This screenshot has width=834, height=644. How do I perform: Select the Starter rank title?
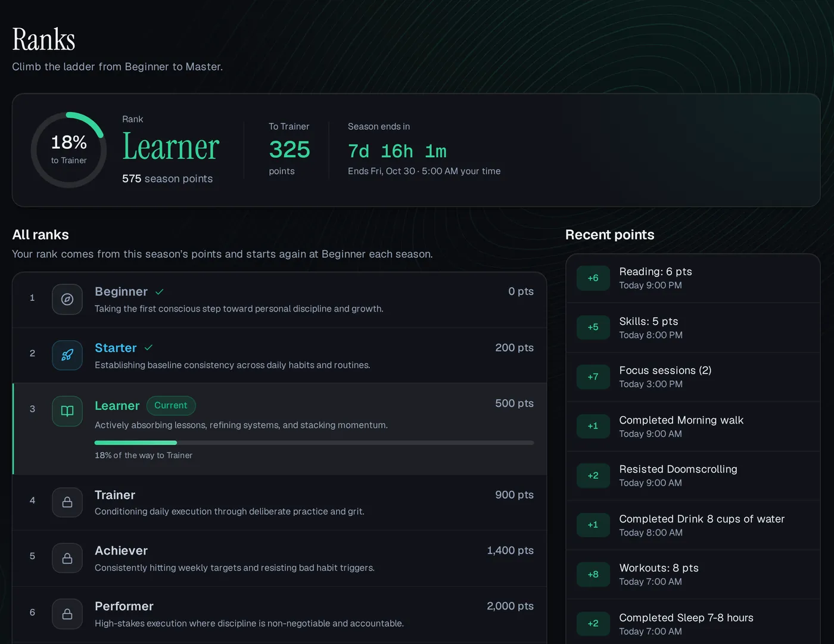point(116,348)
